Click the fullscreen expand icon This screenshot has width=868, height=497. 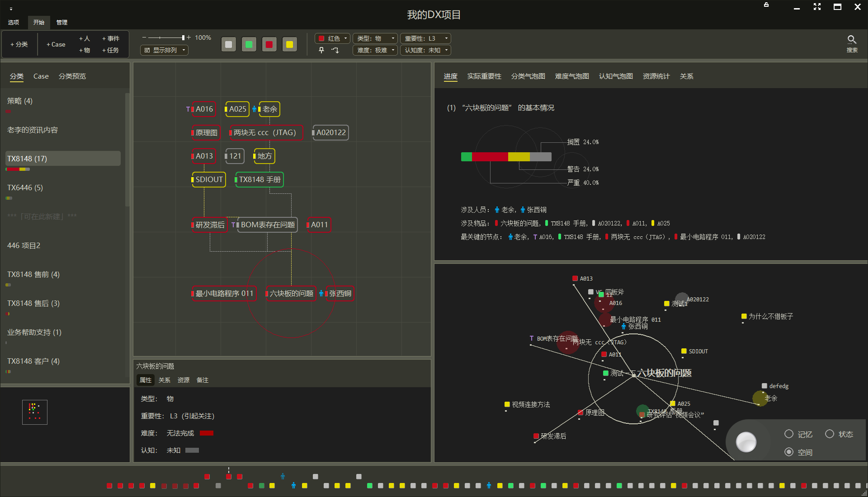click(817, 7)
